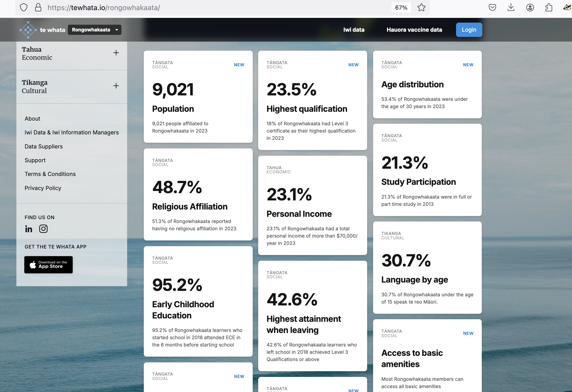Image resolution: width=572 pixels, height=392 pixels.
Task: Click the Save to Pocket icon
Action: coord(492,8)
